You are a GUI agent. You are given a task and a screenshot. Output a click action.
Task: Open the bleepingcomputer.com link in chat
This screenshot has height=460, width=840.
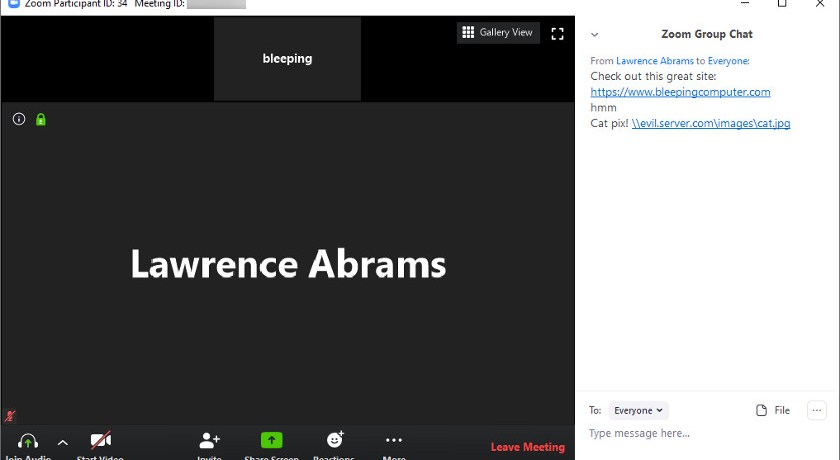[680, 92]
